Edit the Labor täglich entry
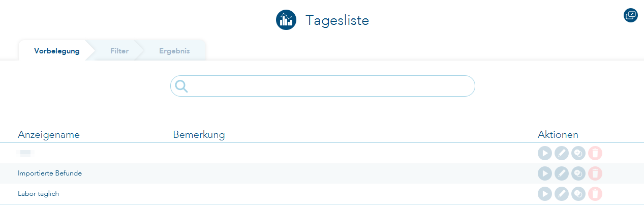Image resolution: width=644 pixels, height=205 pixels. 561,194
